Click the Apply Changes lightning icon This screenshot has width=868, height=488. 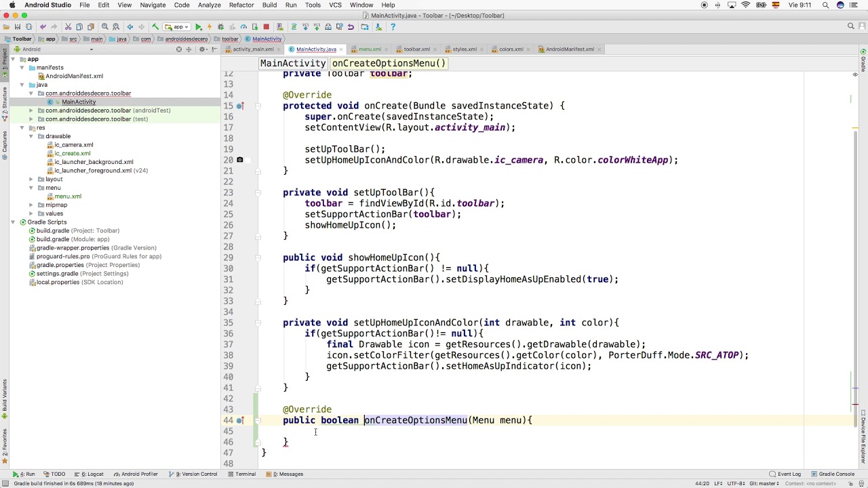210,27
